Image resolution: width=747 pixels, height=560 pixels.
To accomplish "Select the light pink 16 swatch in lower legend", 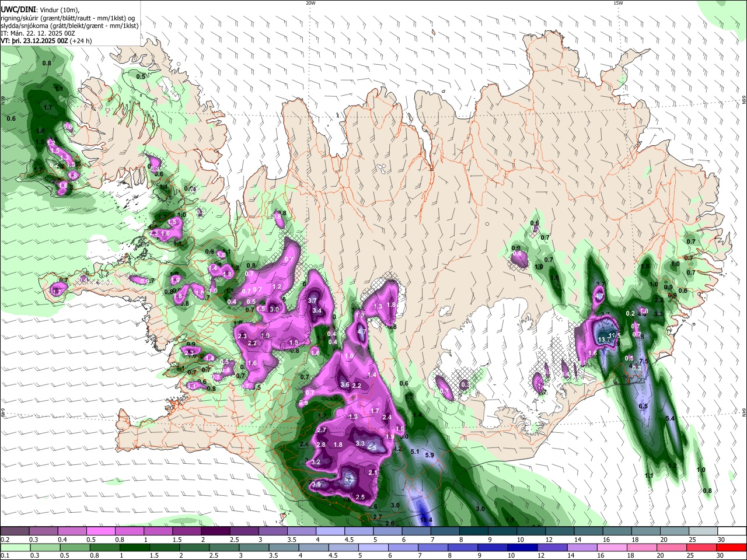I will pyautogui.click(x=612, y=547).
